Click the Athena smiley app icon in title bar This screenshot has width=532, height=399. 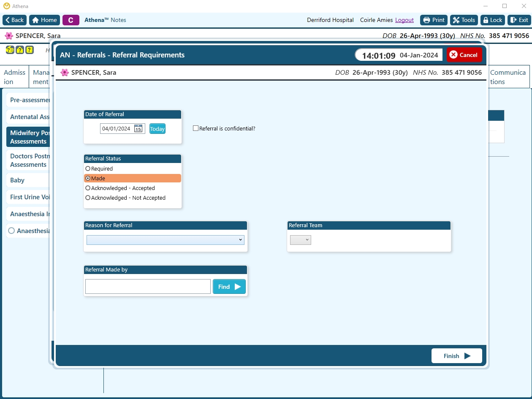[6, 6]
